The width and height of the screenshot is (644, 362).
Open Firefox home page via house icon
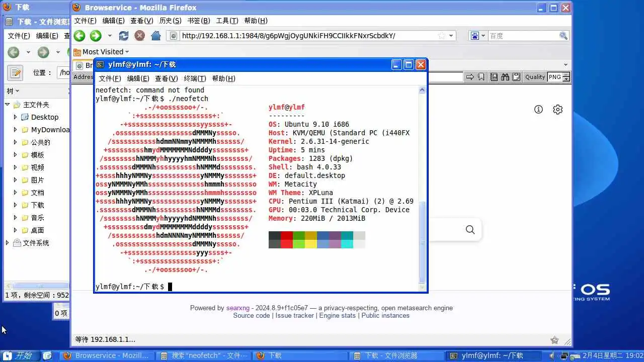point(156,36)
